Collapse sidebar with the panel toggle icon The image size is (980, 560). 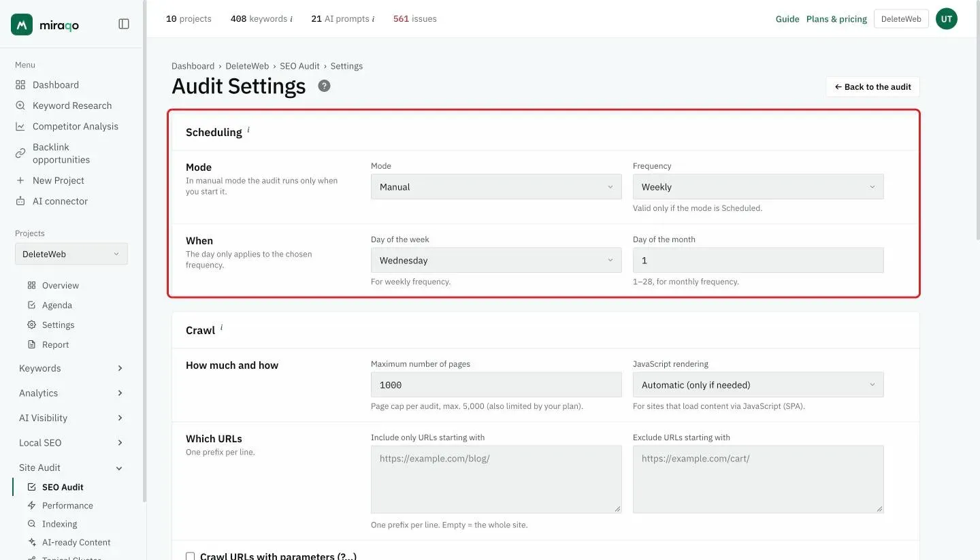click(124, 24)
